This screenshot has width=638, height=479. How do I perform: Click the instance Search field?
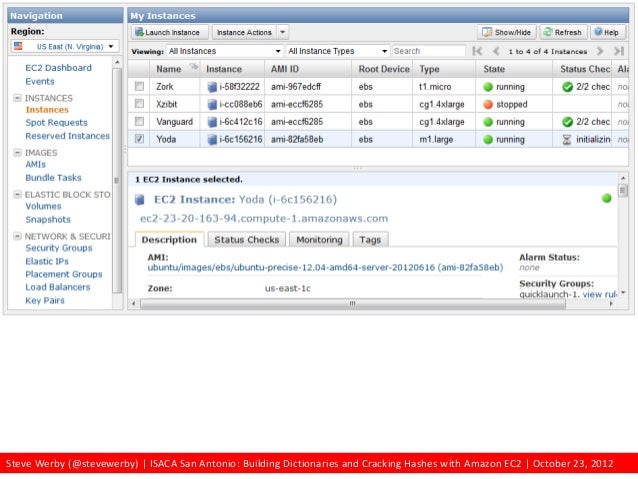click(x=427, y=51)
